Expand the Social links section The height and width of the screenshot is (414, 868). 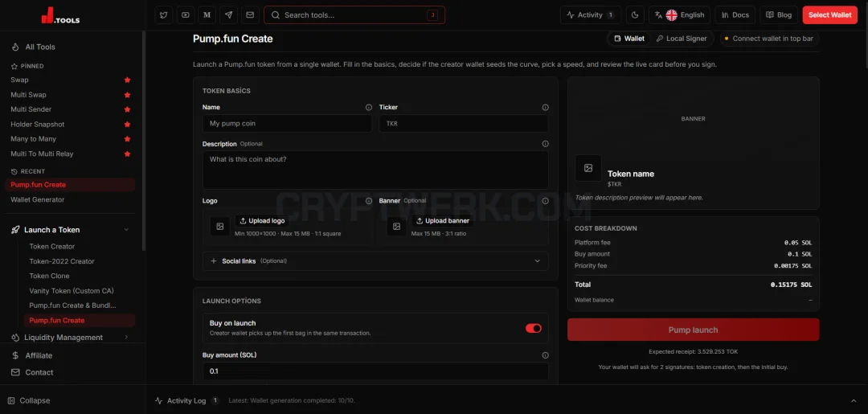coord(375,260)
